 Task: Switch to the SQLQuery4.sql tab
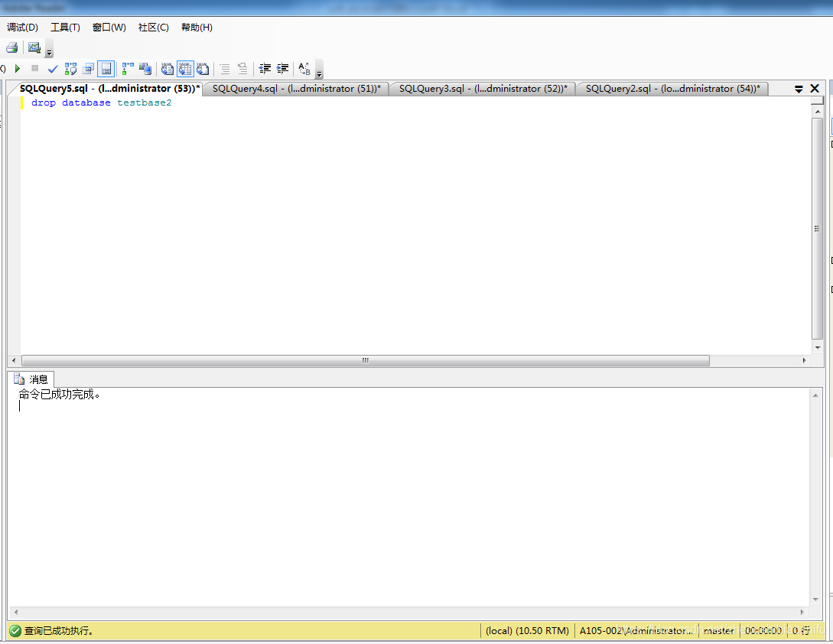(x=297, y=89)
